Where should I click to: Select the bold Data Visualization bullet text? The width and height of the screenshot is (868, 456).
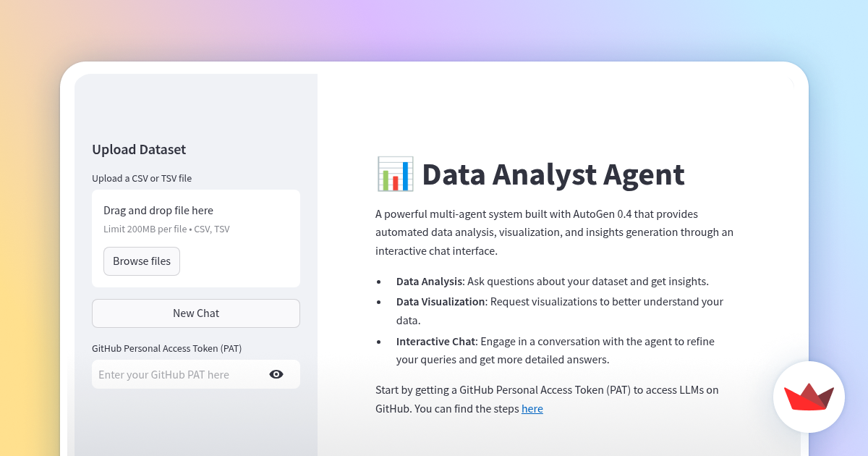(441, 302)
